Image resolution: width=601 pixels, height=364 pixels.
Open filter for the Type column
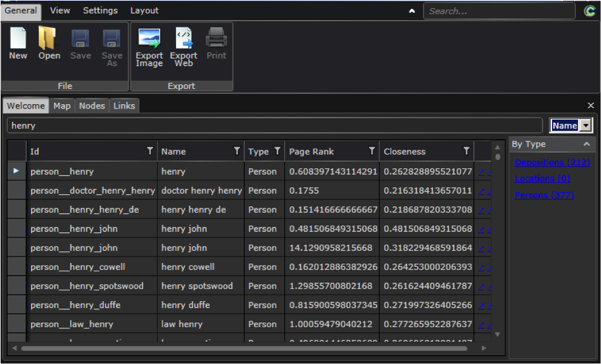coord(277,151)
